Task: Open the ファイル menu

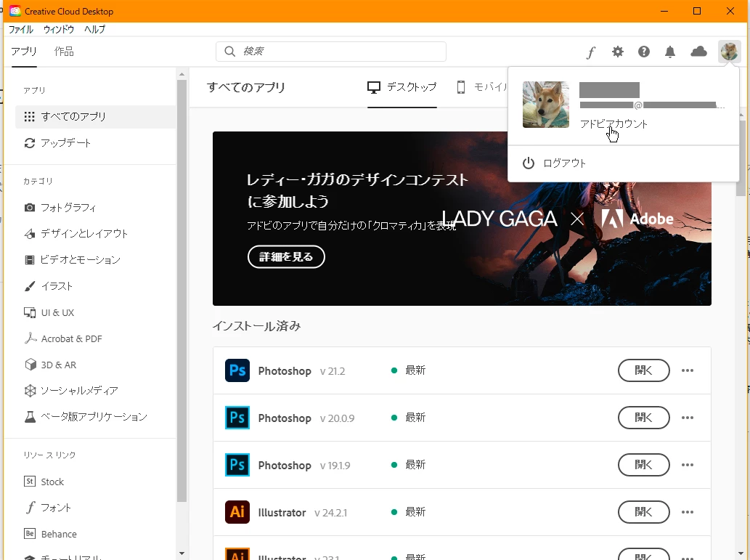Action: (x=20, y=29)
